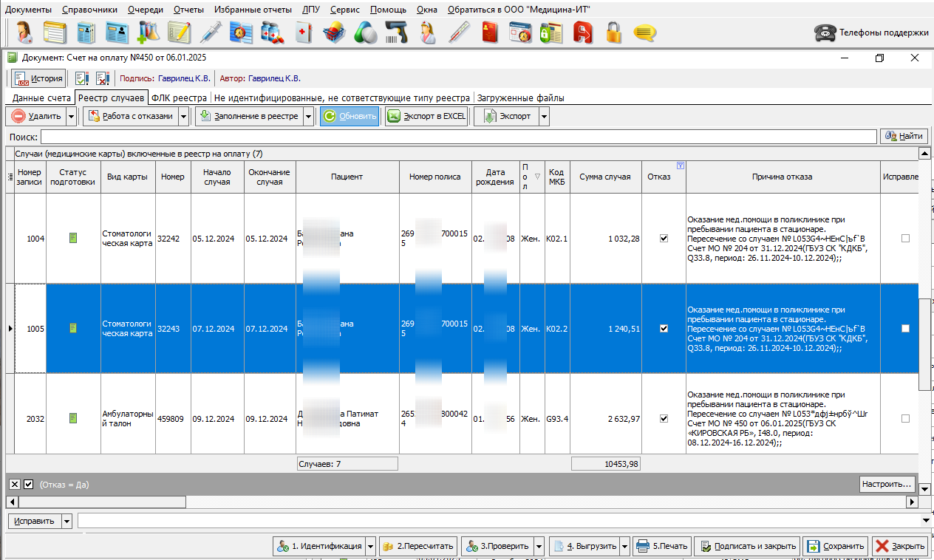Click the Подписать и закрыть button

tap(748, 546)
